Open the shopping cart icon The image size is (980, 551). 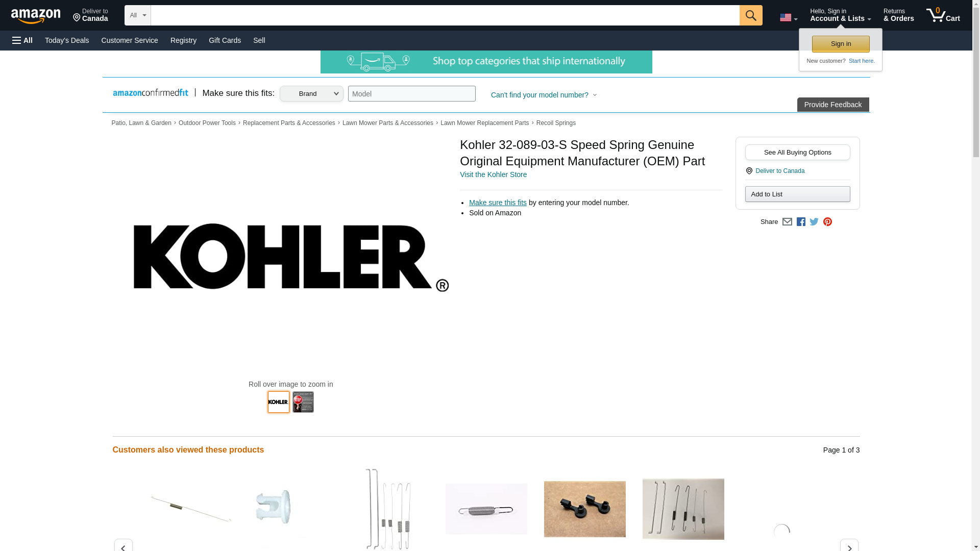coord(943,15)
